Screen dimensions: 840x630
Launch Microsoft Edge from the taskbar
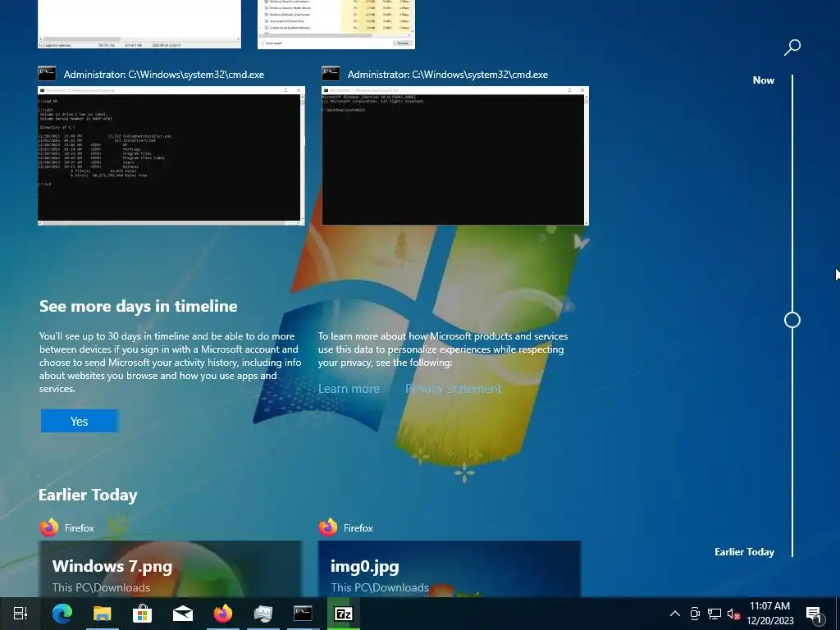pos(62,614)
